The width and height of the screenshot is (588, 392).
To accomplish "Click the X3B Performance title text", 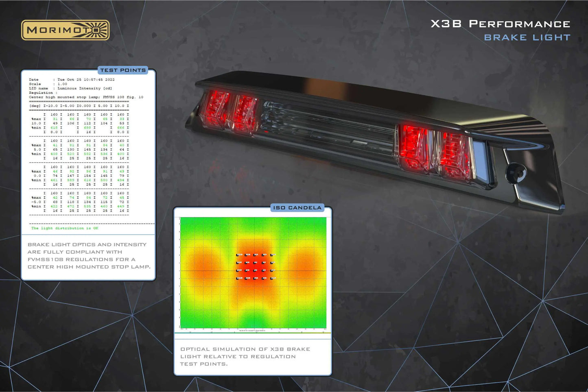I will tap(500, 24).
